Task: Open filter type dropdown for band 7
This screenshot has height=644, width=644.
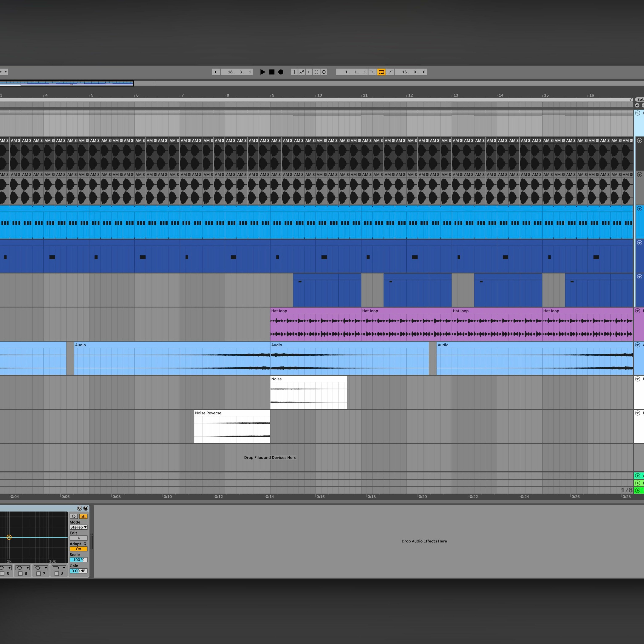Action: (x=41, y=568)
